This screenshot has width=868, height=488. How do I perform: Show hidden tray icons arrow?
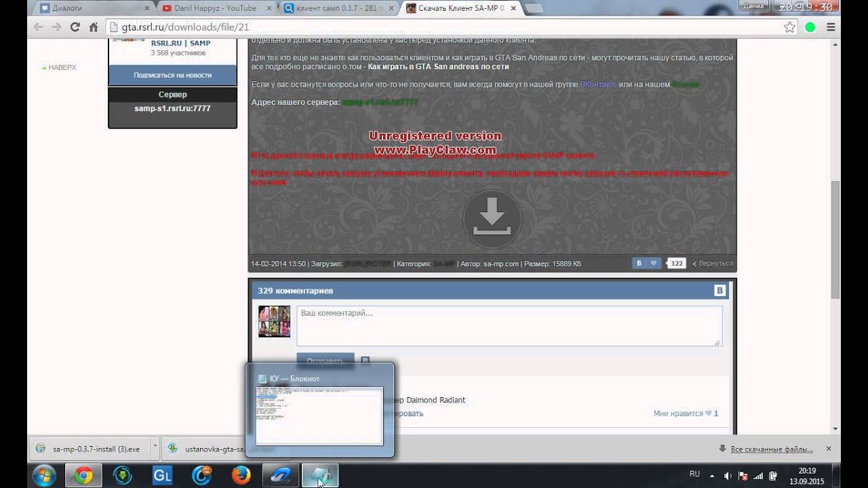tap(713, 476)
